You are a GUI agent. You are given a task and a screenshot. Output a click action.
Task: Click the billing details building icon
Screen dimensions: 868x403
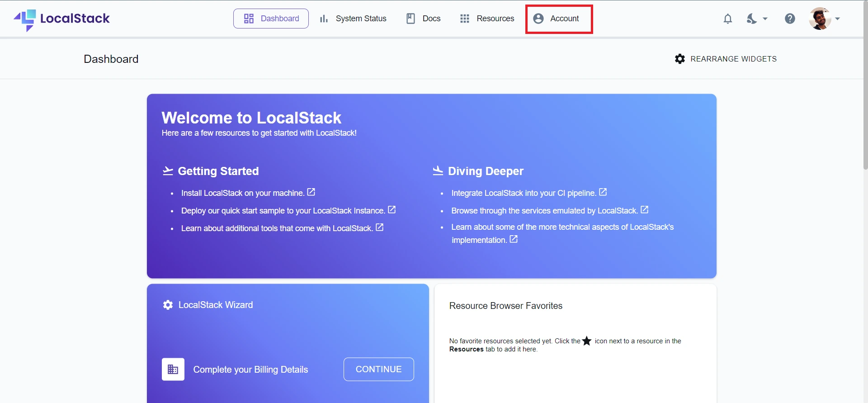coord(173,370)
